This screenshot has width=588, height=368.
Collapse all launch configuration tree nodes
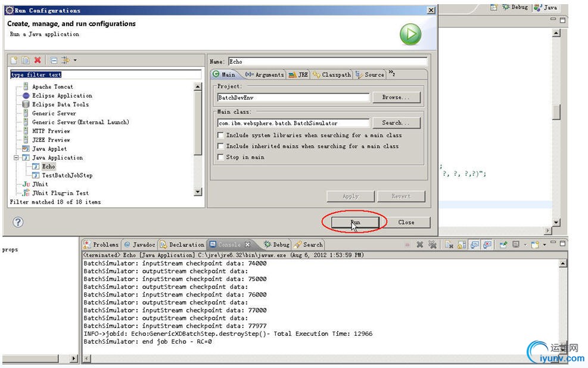click(x=54, y=60)
